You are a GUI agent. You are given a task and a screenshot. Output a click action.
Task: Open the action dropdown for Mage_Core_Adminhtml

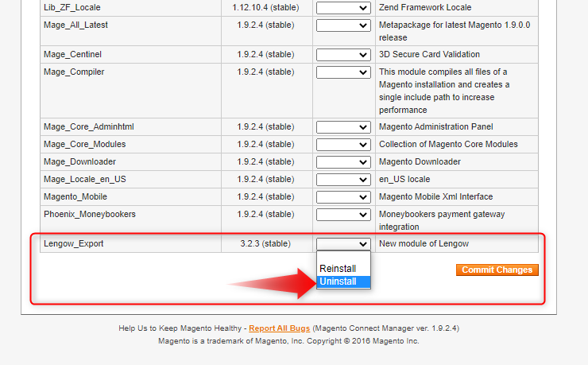343,127
